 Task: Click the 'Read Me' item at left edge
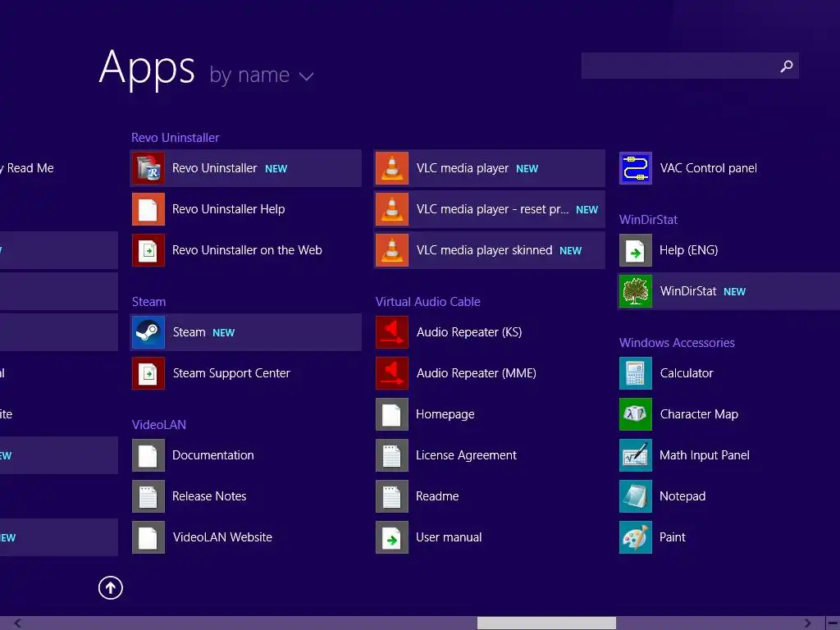point(27,168)
